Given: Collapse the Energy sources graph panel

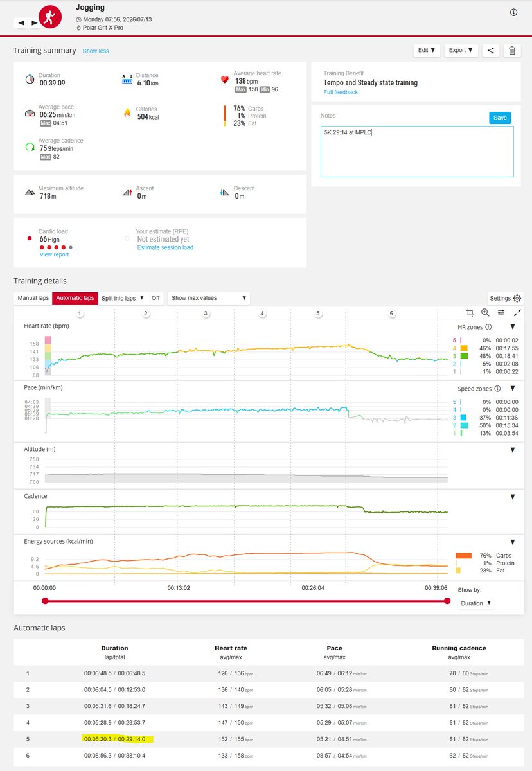Looking at the screenshot, I should click(513, 542).
